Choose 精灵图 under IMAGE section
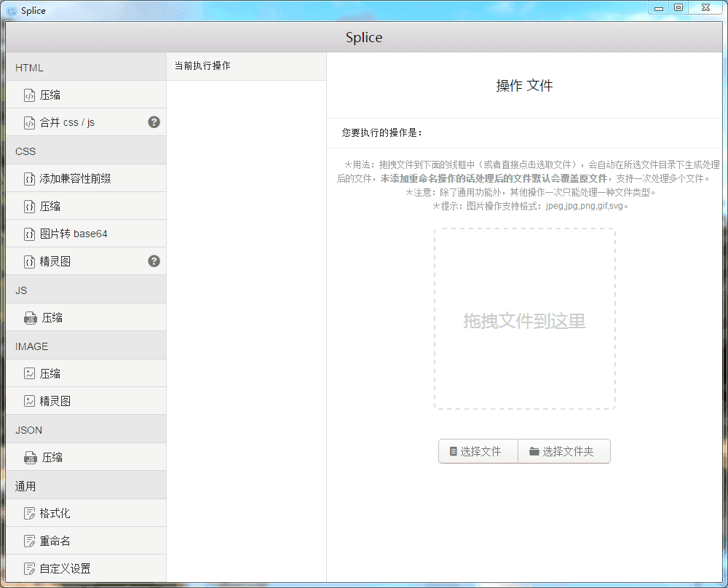Screen dimensions: 728x588 (87, 401)
